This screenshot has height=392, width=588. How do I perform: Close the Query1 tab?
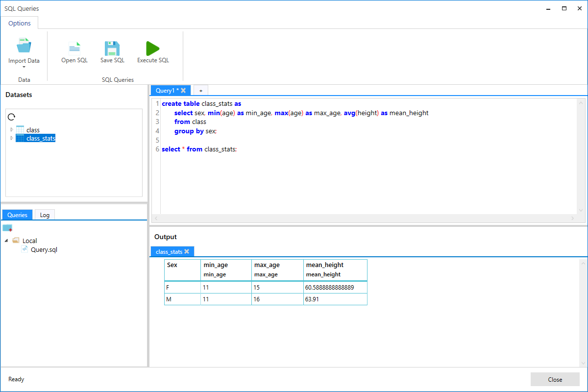click(183, 90)
